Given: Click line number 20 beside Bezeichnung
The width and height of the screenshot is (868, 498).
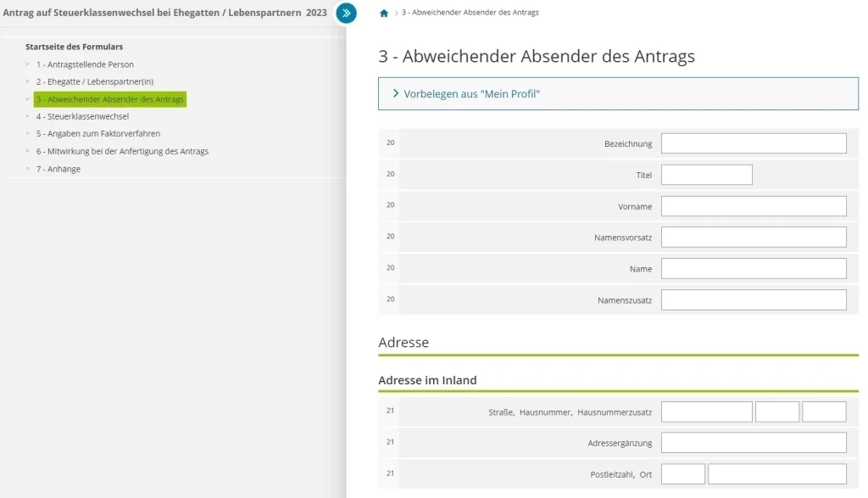Looking at the screenshot, I should click(x=390, y=143).
